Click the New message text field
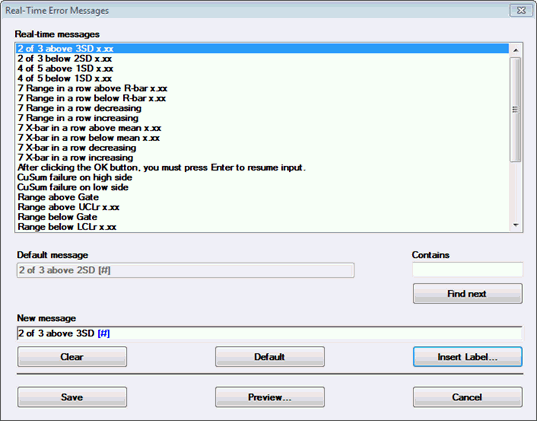The image size is (537, 421). (270, 333)
